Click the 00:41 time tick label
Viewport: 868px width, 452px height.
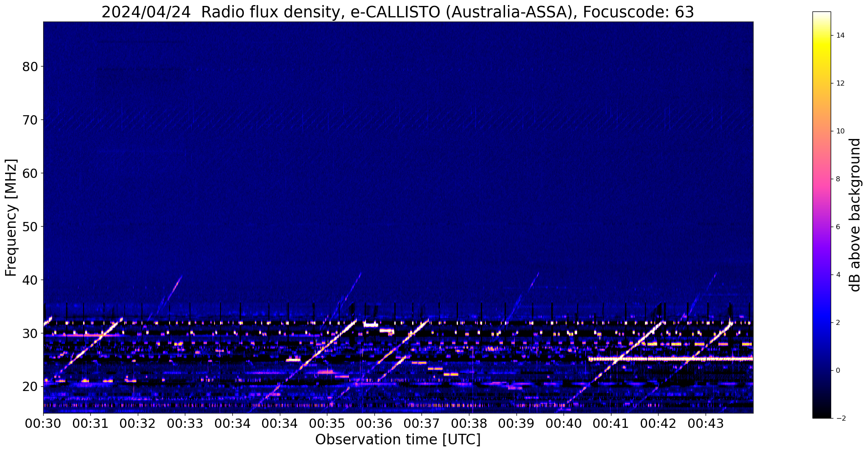[x=611, y=424]
